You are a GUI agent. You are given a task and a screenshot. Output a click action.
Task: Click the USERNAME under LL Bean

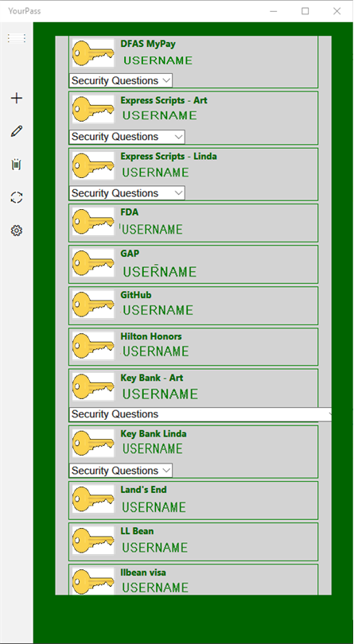coord(154,548)
